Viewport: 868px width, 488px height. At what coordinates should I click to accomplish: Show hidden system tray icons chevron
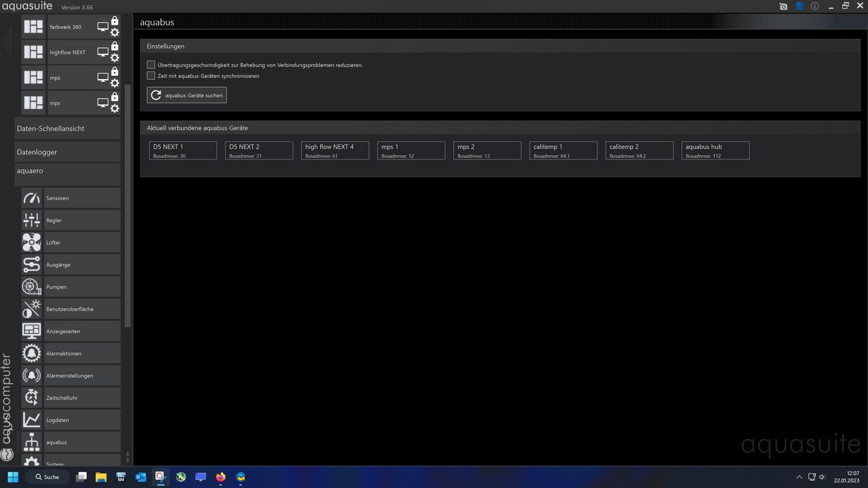coord(799,477)
